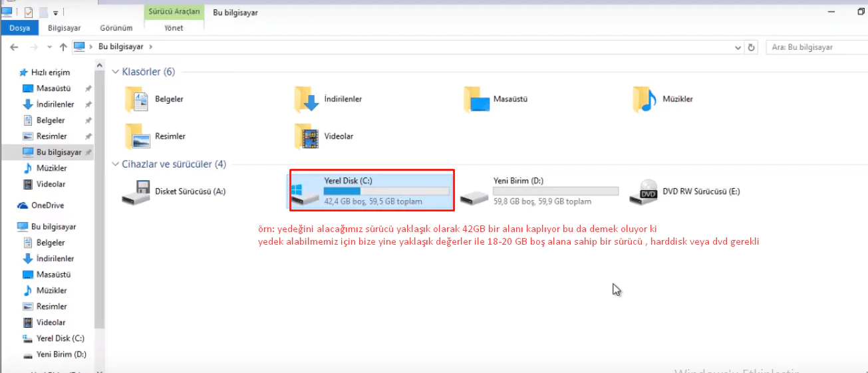Open Belgeler under Bu bilgisayar tree

tap(44, 243)
